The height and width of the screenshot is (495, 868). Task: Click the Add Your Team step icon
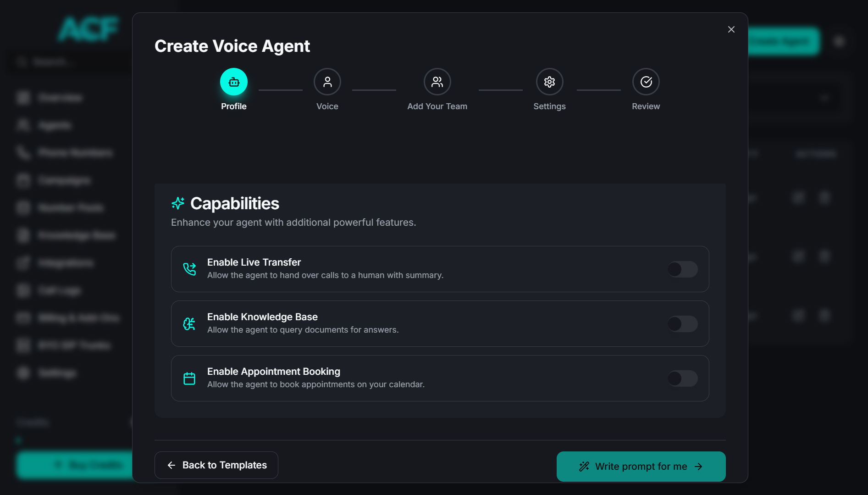point(437,82)
